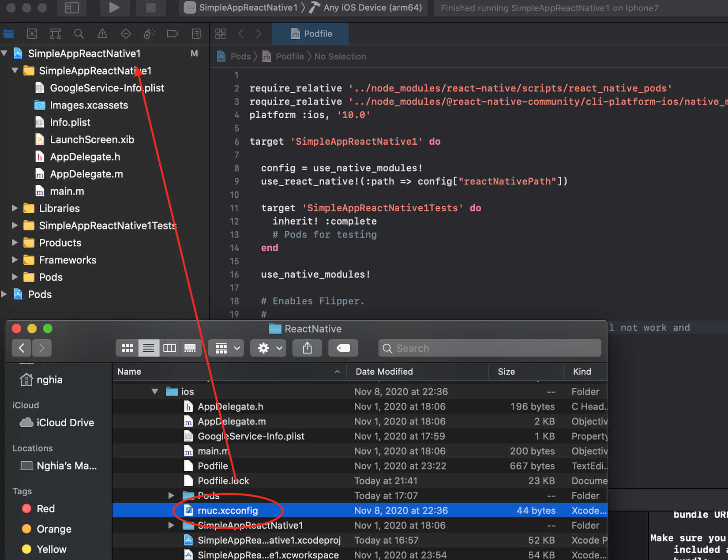The width and height of the screenshot is (728, 560).
Task: Open the Issue navigator warning icon
Action: [102, 34]
